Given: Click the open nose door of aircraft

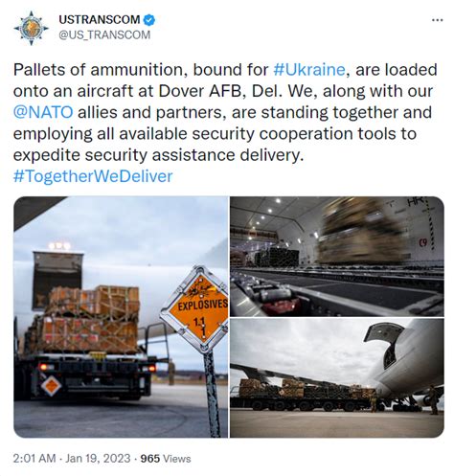Looking at the screenshot, I should tap(384, 343).
